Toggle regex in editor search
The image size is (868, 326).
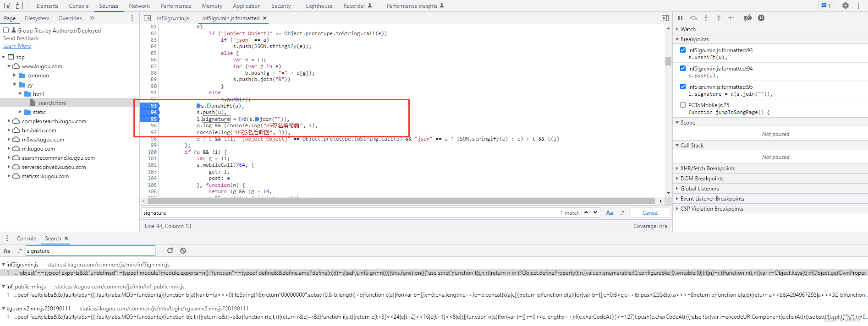[622, 212]
